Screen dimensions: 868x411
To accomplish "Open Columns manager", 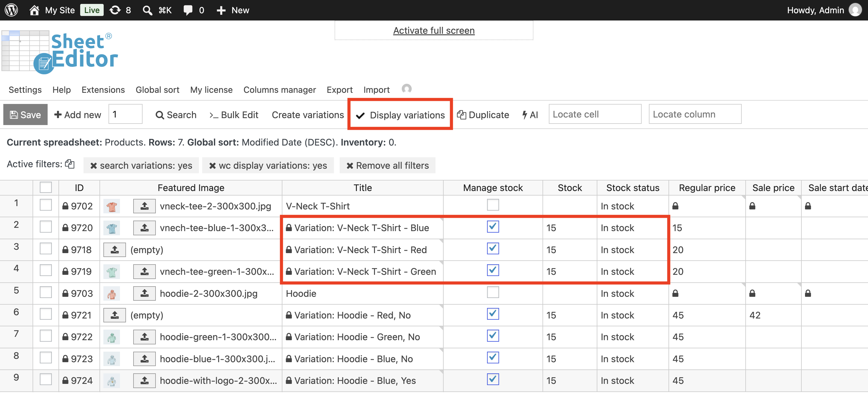I will 280,89.
